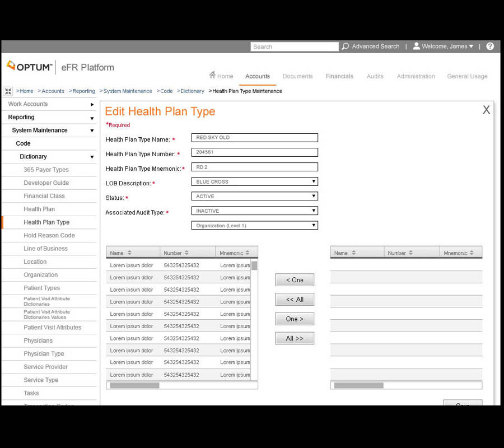This screenshot has width=504, height=448.
Task: Click the Home house icon in navigation
Action: click(x=212, y=75)
